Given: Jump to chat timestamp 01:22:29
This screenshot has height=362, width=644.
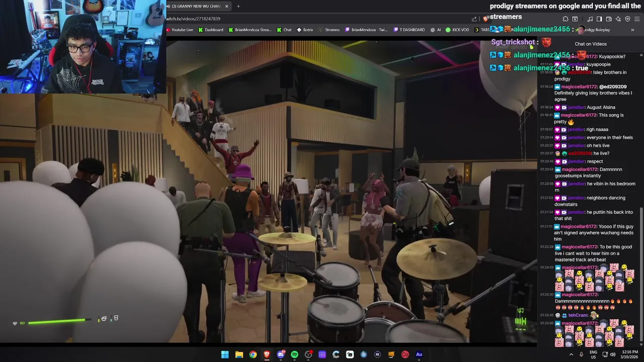Looking at the screenshot, I should click(546, 247).
